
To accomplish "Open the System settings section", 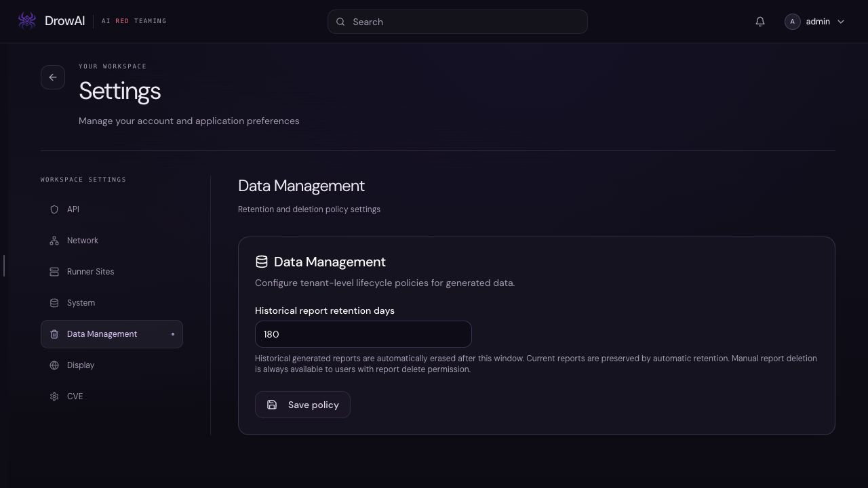I will tap(112, 303).
